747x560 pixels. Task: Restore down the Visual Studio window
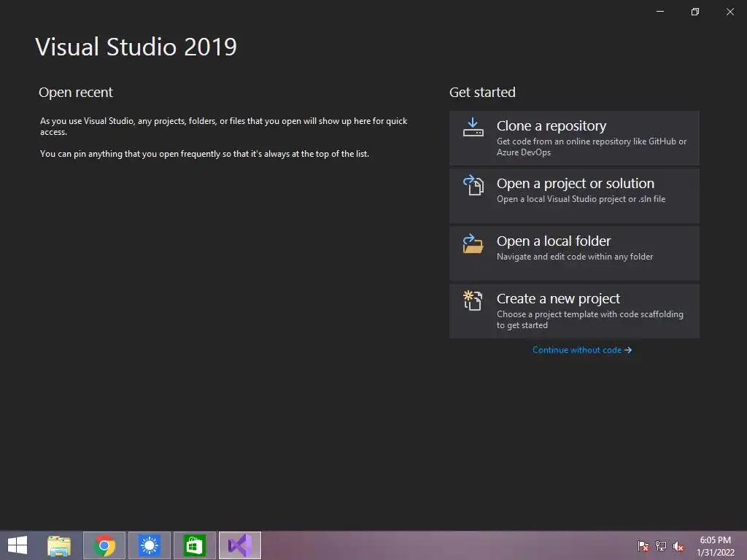(x=695, y=12)
